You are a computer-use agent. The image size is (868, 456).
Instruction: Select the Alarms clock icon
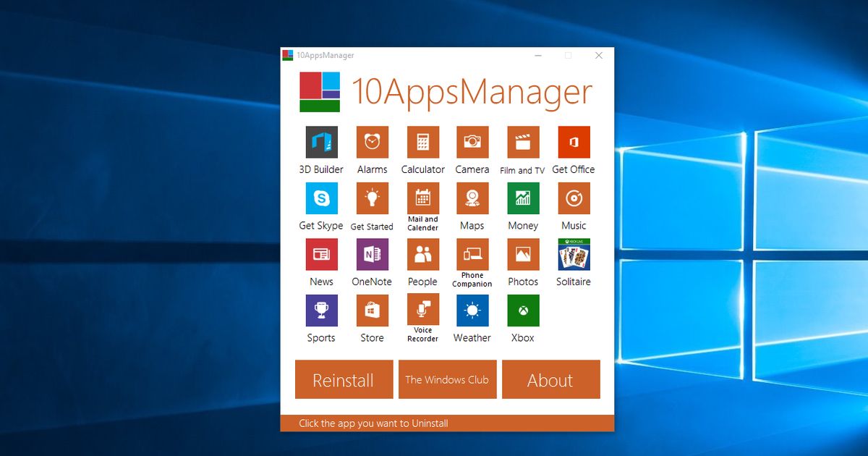click(x=373, y=142)
